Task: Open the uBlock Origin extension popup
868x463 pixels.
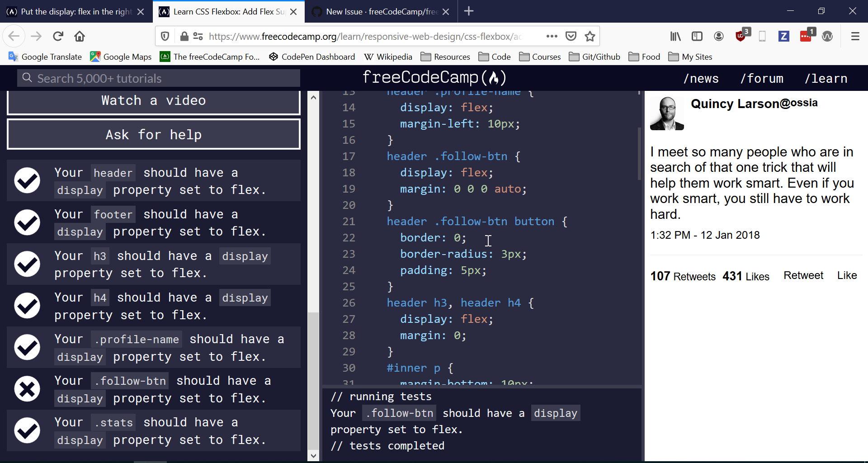Action: (x=741, y=36)
